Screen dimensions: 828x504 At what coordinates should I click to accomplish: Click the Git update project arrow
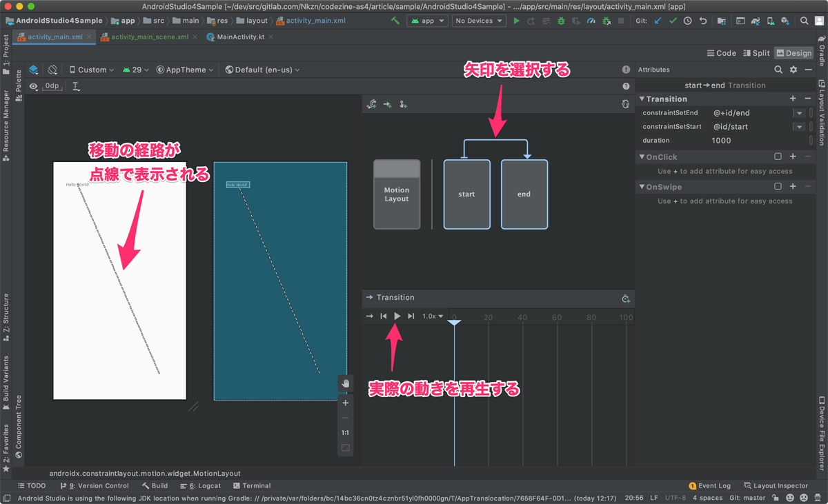click(x=658, y=21)
